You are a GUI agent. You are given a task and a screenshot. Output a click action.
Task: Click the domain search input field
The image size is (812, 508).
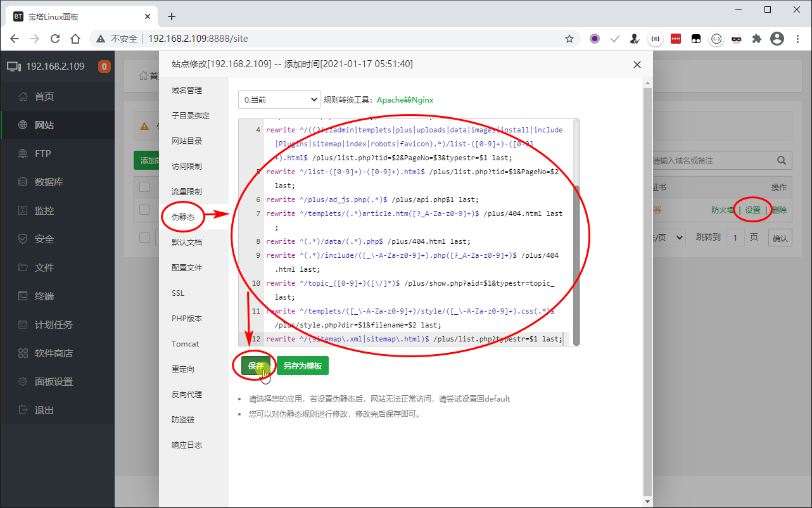(x=713, y=160)
